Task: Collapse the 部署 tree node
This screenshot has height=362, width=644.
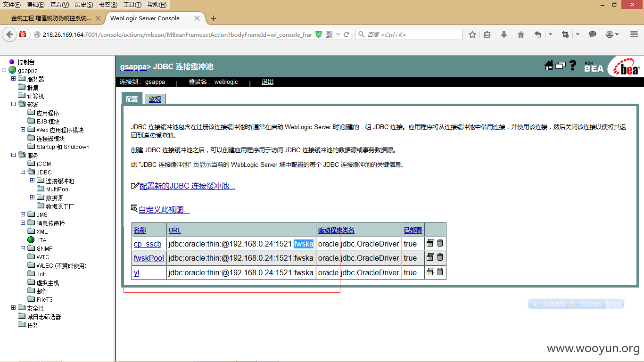Action: [13, 104]
